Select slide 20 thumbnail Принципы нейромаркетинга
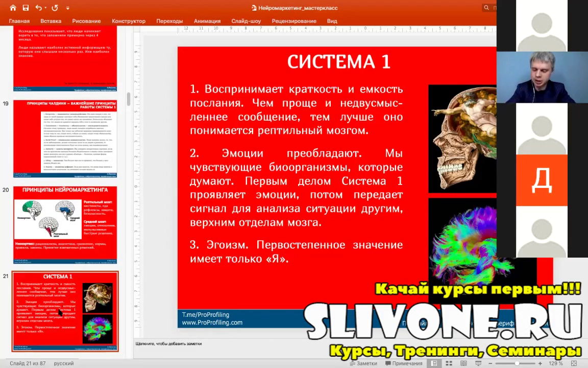This screenshot has width=588, height=368. tap(65, 224)
